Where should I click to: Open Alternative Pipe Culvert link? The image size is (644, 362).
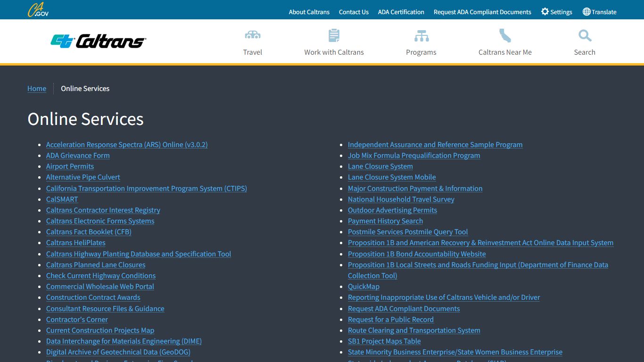click(x=83, y=177)
